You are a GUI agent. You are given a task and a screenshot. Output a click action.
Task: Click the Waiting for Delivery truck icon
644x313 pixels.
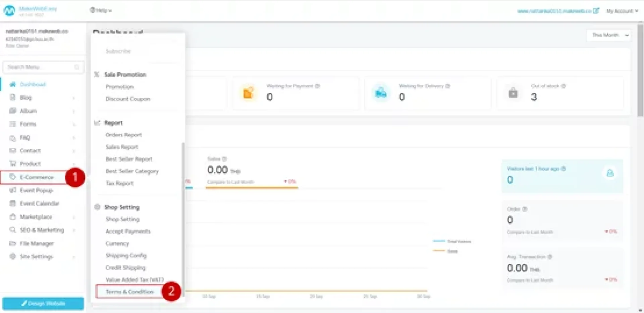tap(381, 93)
